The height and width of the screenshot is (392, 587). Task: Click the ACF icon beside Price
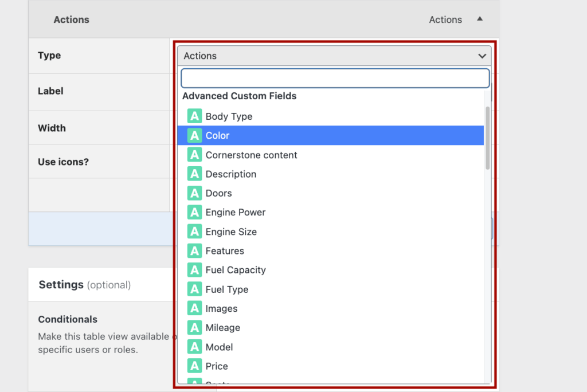click(x=194, y=366)
